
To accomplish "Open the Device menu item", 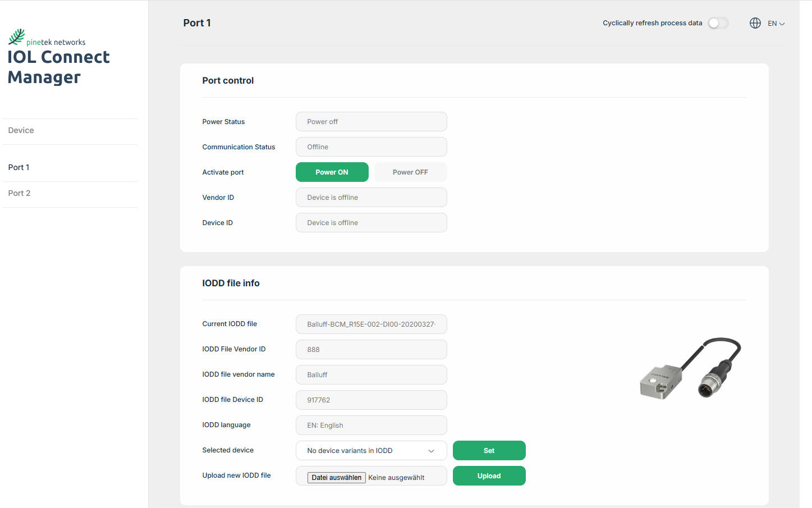I will click(21, 130).
